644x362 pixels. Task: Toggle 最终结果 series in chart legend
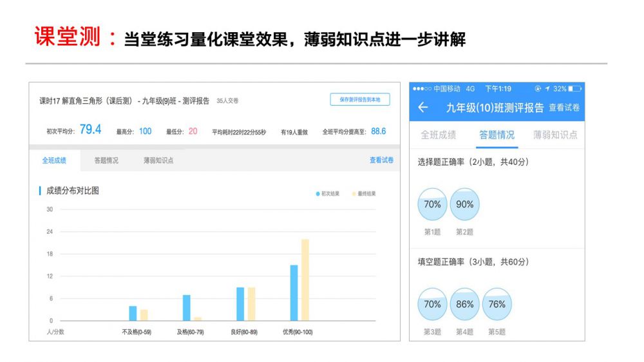pos(364,193)
